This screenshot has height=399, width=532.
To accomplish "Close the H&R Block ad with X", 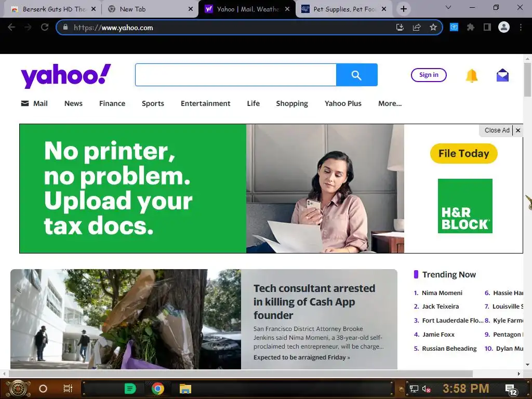I will click(518, 130).
